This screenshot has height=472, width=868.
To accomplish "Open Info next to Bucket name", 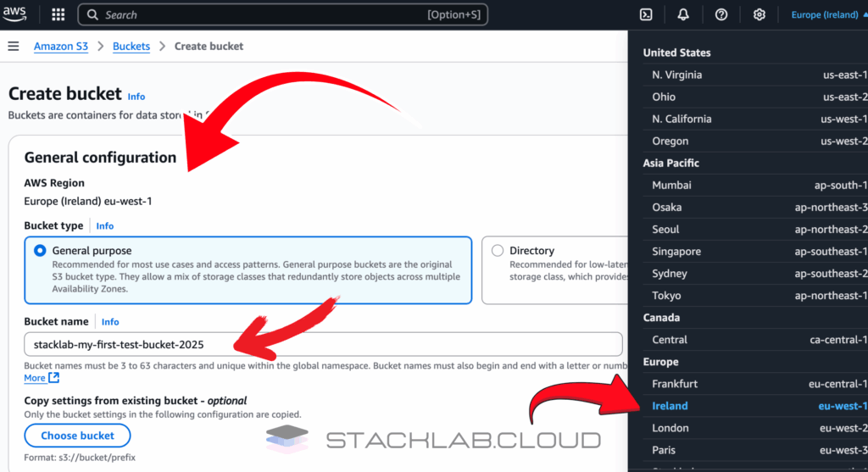I will pos(110,321).
